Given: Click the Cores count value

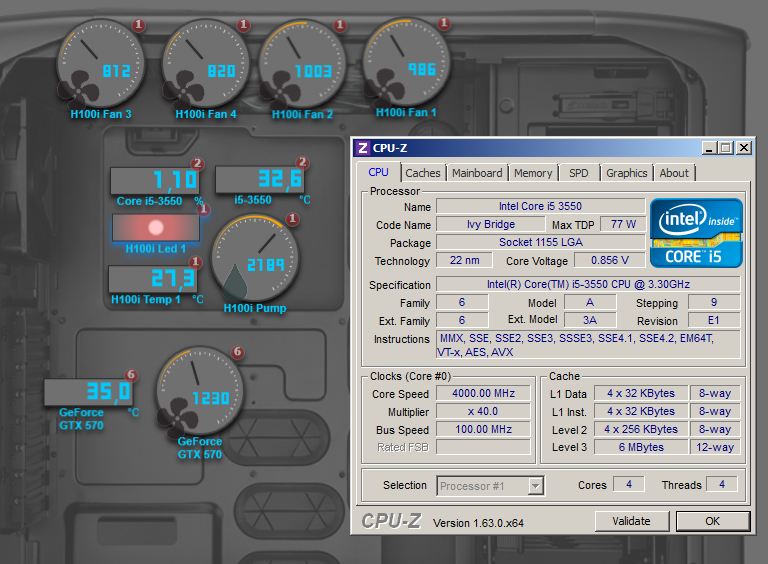Looking at the screenshot, I should pyautogui.click(x=629, y=485).
